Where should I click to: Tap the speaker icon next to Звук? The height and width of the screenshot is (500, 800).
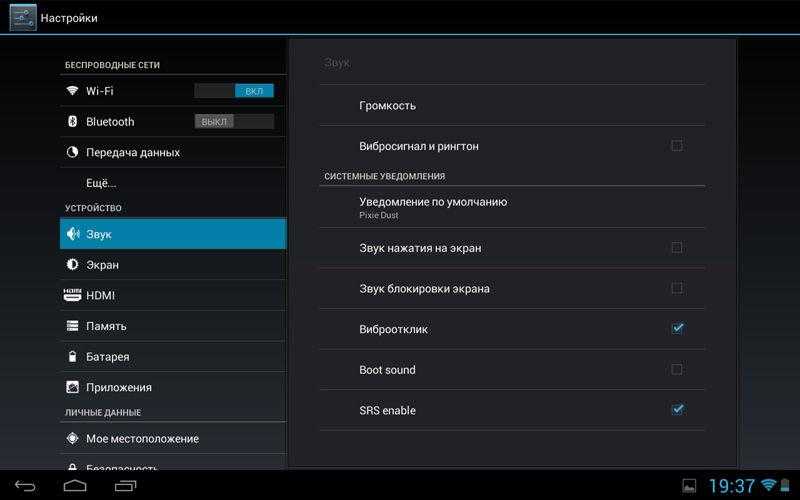(73, 234)
